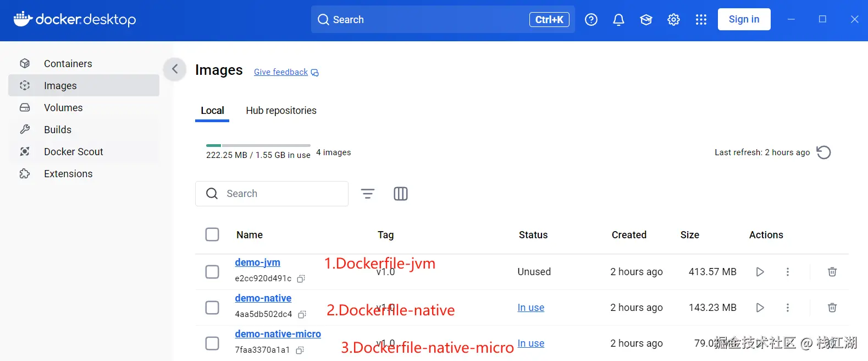This screenshot has height=361, width=868.
Task: Sort by the Created column header
Action: 629,235
